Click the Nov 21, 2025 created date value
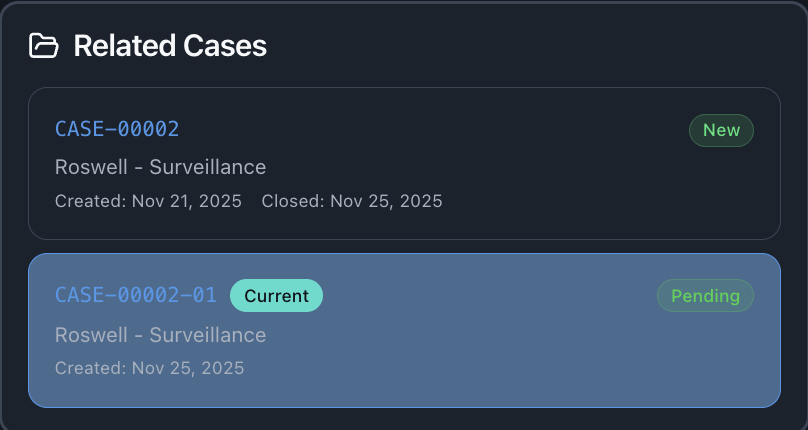Image resolution: width=808 pixels, height=430 pixels. tap(186, 201)
